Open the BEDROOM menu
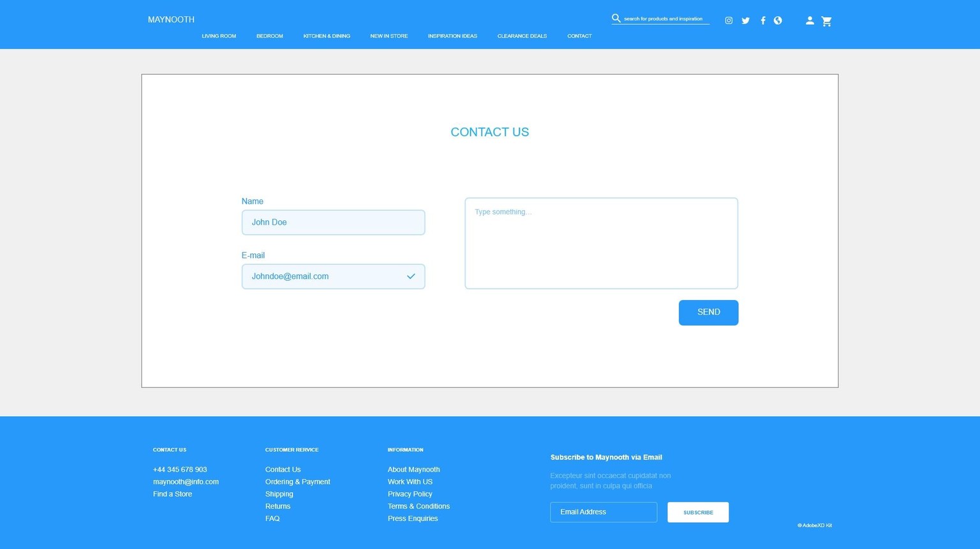Screen dimensions: 980x549 point(269,36)
